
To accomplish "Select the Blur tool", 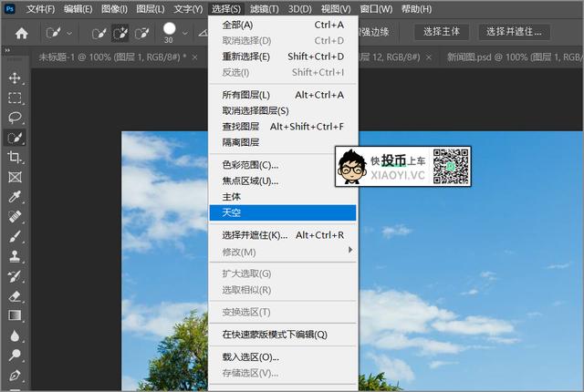I will coord(15,335).
